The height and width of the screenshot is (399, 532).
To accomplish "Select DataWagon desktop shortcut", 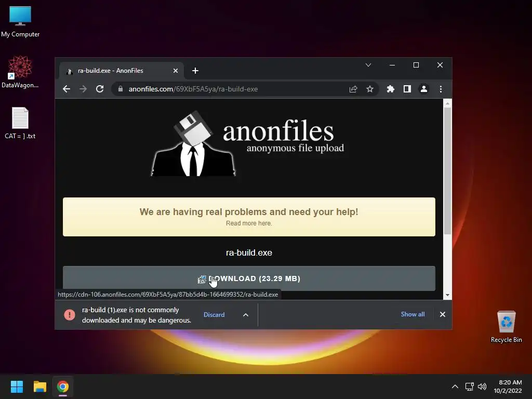I will pyautogui.click(x=20, y=72).
